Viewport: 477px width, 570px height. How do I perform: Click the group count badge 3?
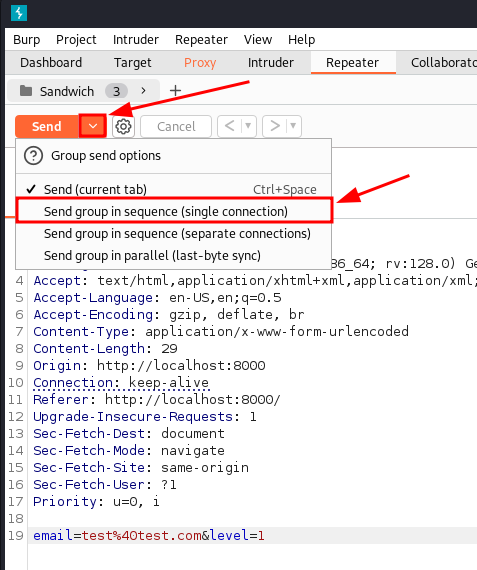(x=116, y=91)
